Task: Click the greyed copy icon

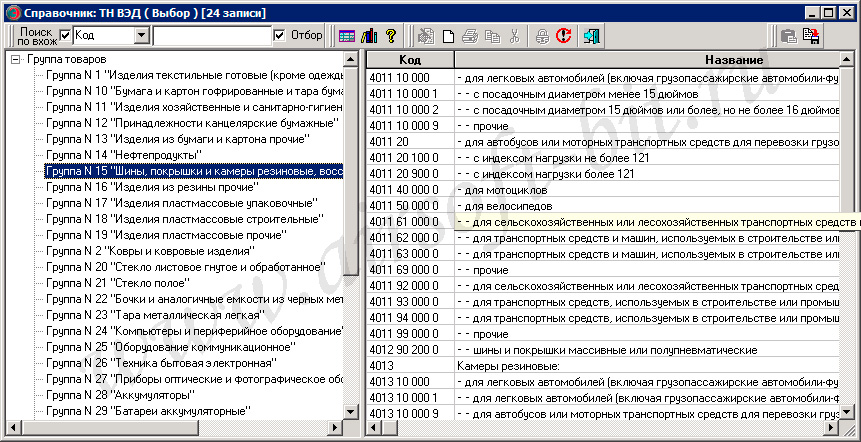Action: (x=493, y=36)
